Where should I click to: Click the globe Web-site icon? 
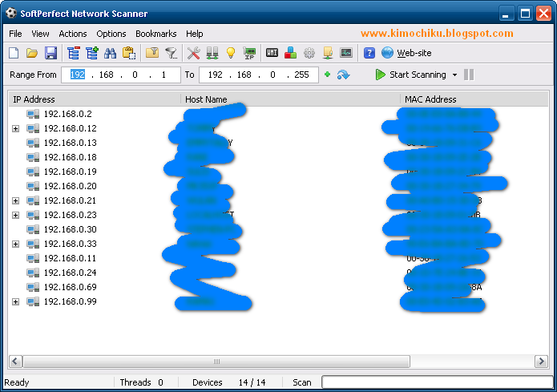click(x=387, y=53)
